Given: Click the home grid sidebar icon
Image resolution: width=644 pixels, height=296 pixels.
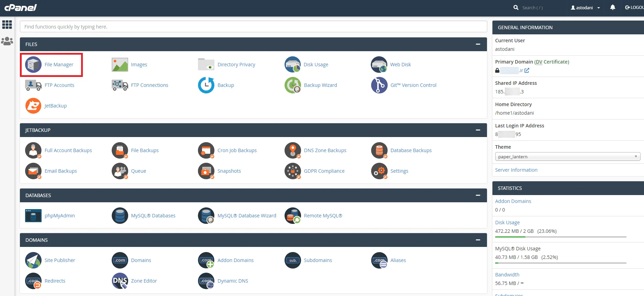Looking at the screenshot, I should coord(7,24).
